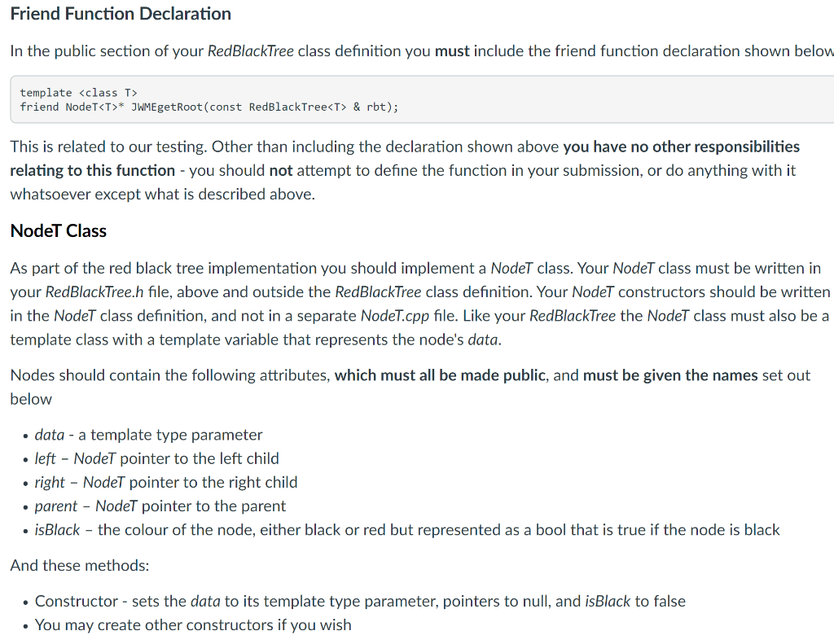Viewport: 834px width, 644px height.
Task: Click the 'Constructor' bullet item
Action: click(x=360, y=602)
